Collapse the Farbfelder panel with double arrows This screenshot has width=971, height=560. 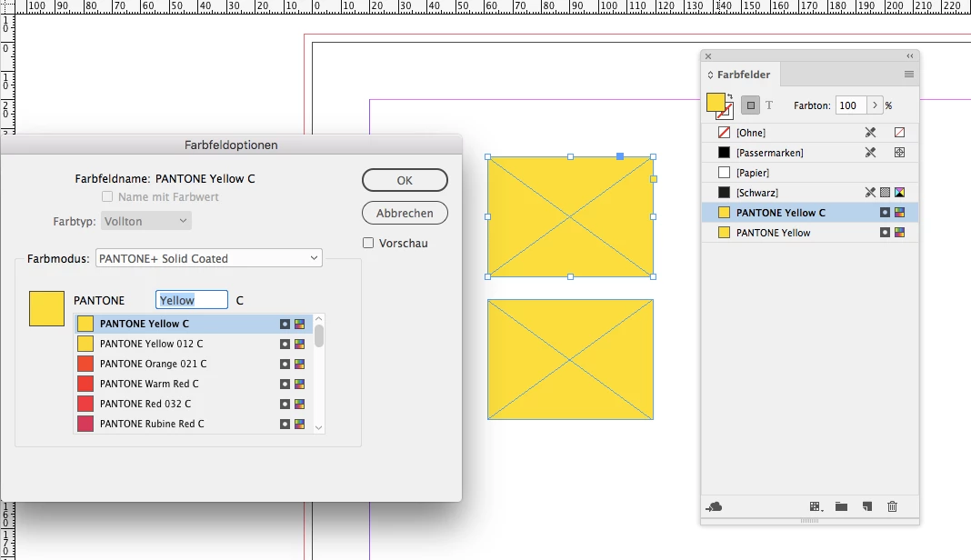pyautogui.click(x=910, y=55)
